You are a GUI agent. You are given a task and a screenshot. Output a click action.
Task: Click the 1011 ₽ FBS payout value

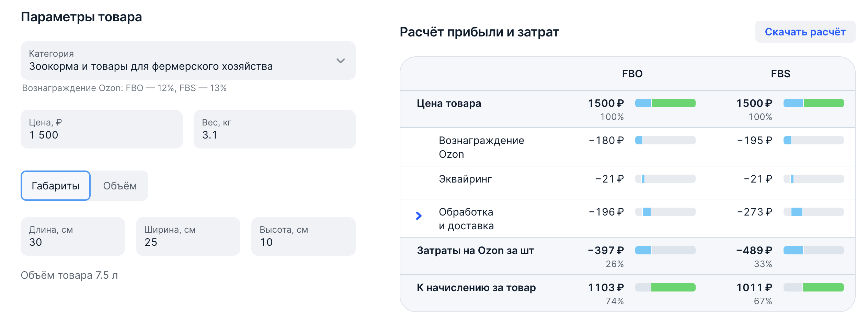(x=754, y=287)
